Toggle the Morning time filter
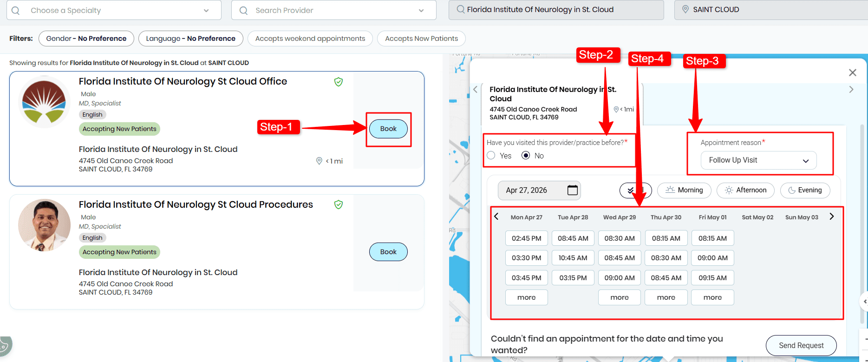 (684, 190)
